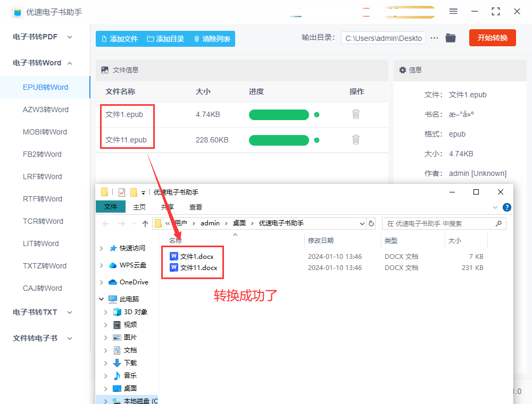Select the 文件11.epub file name
Image resolution: width=532 pixels, height=404 pixels.
(126, 140)
